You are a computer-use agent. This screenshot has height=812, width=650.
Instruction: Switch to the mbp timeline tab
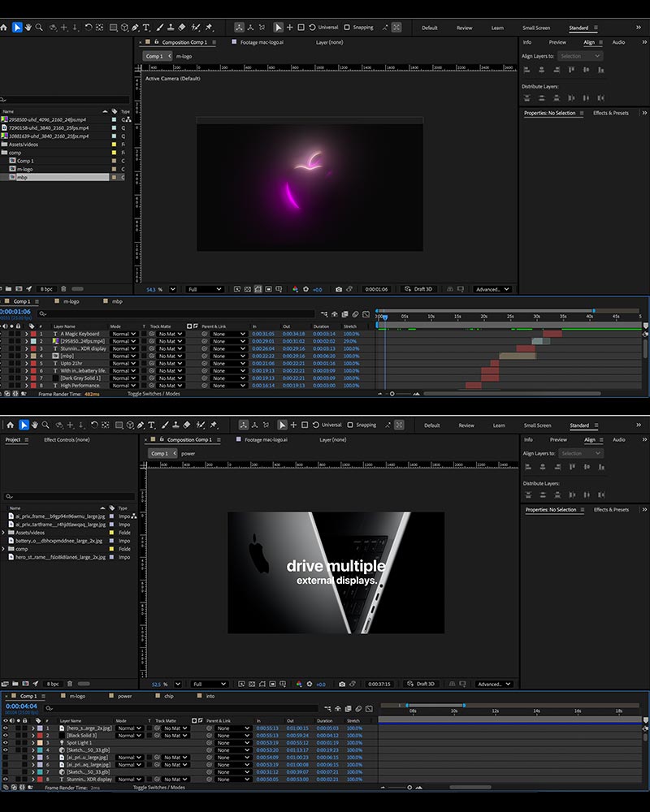click(118, 301)
